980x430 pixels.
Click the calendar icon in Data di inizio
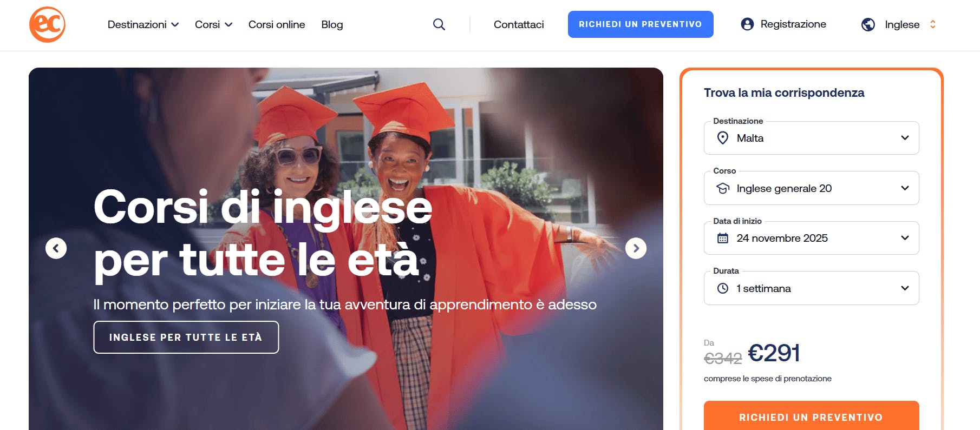click(723, 238)
